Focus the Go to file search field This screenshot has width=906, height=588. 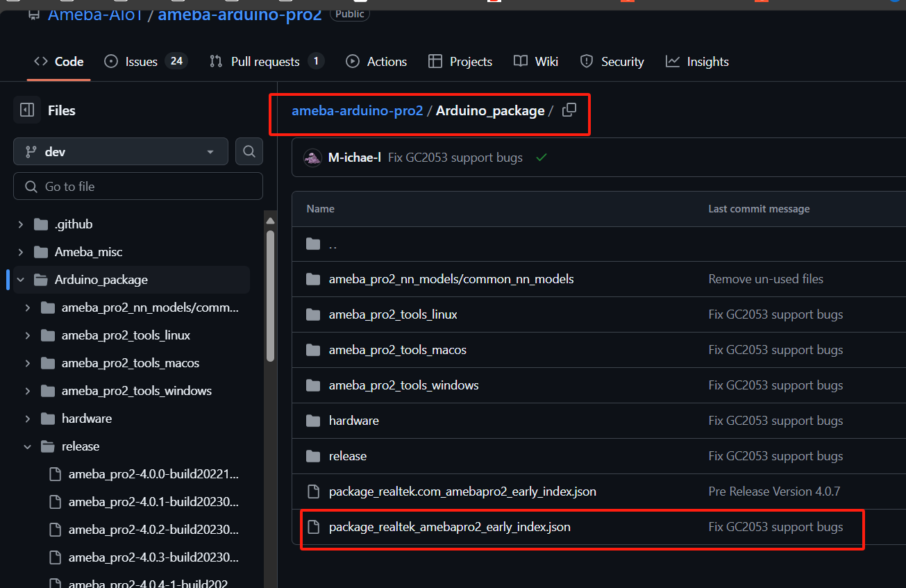[x=138, y=186]
